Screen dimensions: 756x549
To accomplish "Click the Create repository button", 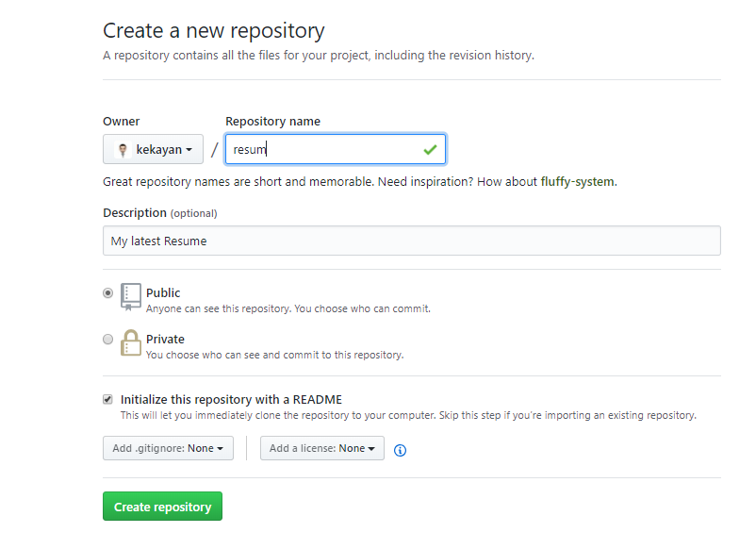I will click(x=162, y=506).
